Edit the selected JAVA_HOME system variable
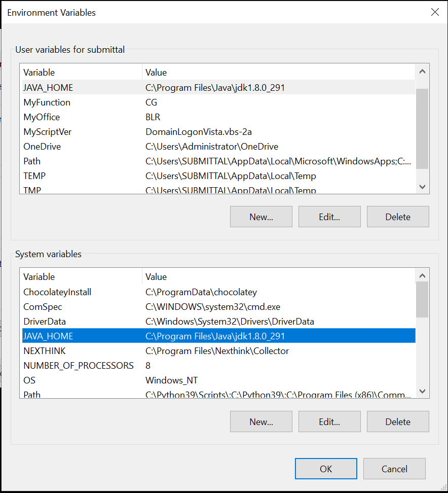 point(329,421)
